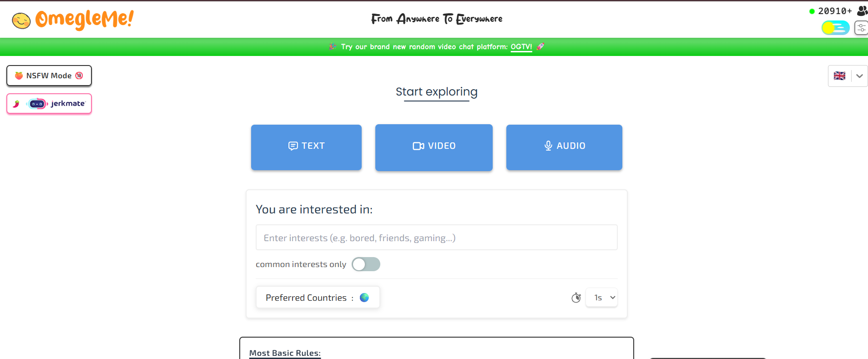The image size is (868, 359).
Task: Click the rocket emoji in green banner
Action: click(540, 46)
